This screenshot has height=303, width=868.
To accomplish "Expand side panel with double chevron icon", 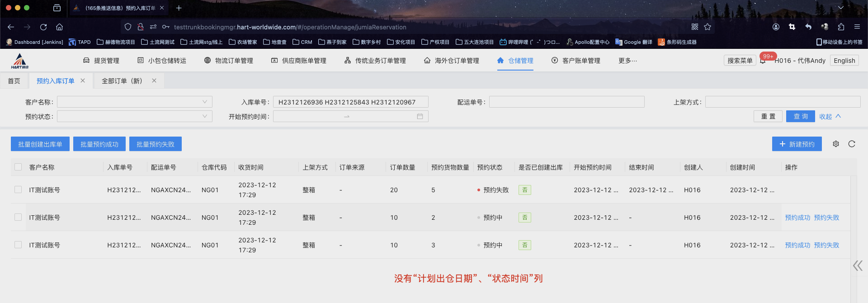I will tap(857, 265).
